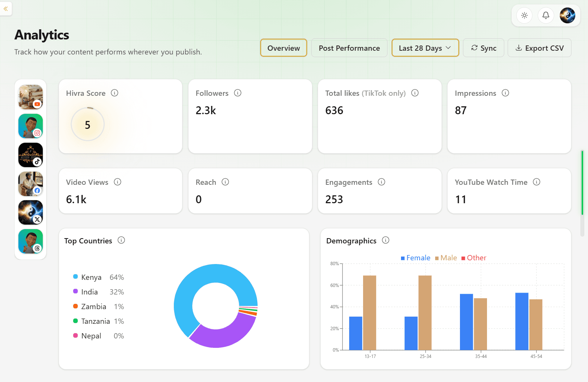The height and width of the screenshot is (382, 588).
Task: Click the India 32% percentage
Action: tap(117, 292)
